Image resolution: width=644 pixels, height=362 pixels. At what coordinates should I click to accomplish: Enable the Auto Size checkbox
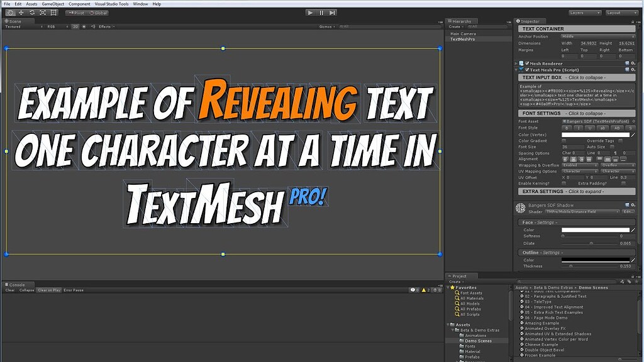(x=612, y=147)
